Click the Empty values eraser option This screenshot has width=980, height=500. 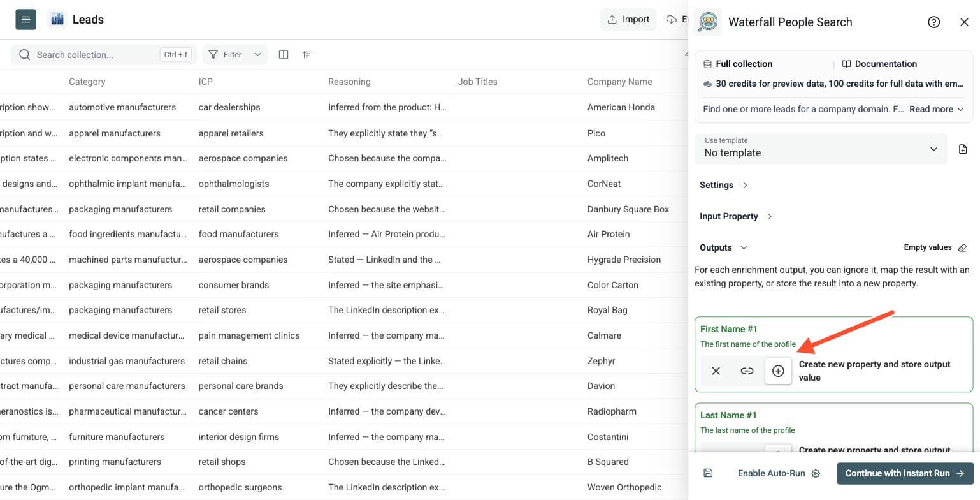(x=935, y=247)
